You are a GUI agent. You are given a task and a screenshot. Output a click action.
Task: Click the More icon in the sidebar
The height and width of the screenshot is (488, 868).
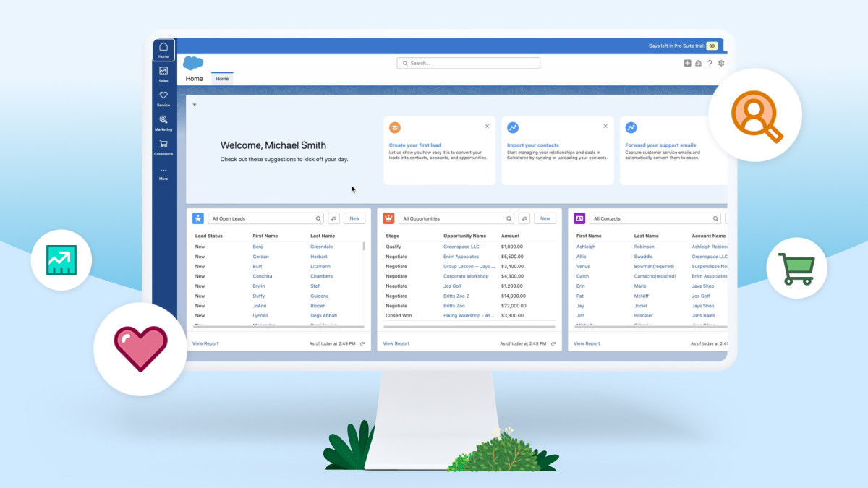click(163, 169)
